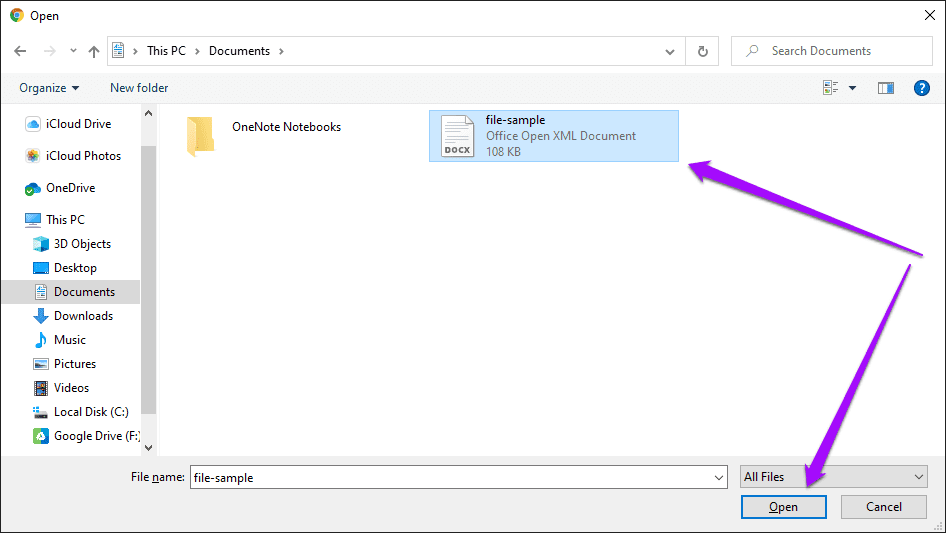Select the file-sample DOCX file
Viewport: 946px width, 533px height.
click(554, 136)
